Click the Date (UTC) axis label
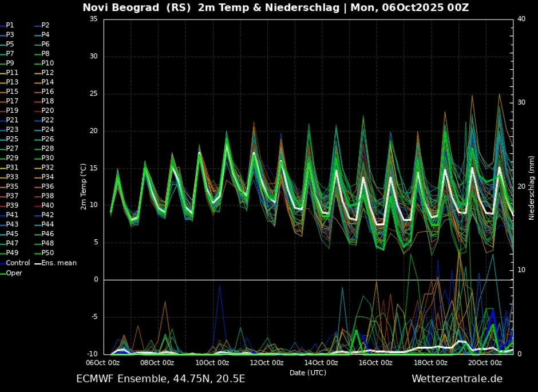 [x=308, y=373]
